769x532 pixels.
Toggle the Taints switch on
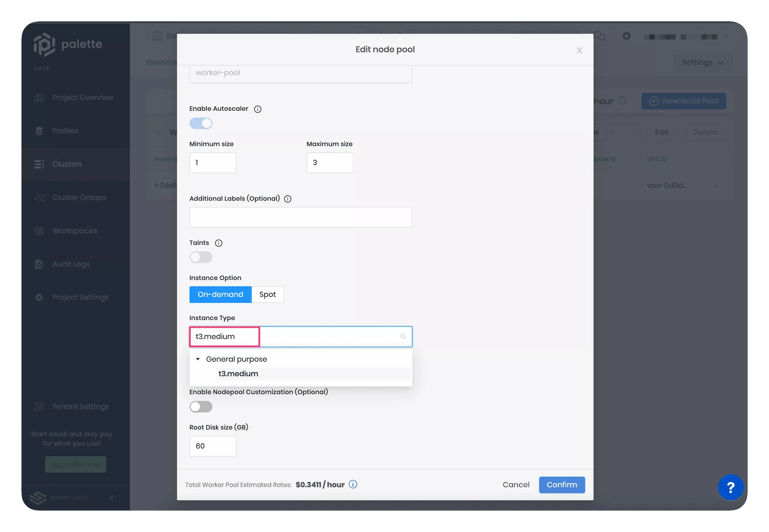(x=200, y=257)
